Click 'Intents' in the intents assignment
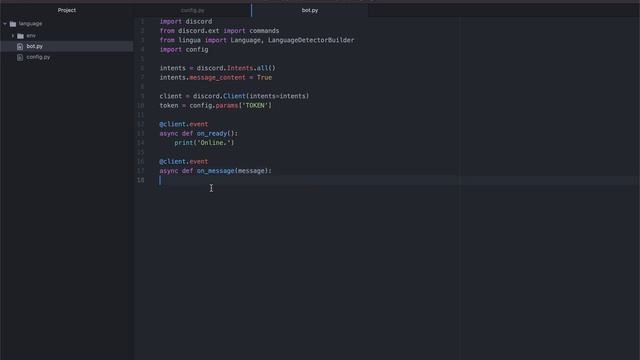The height and width of the screenshot is (360, 640). click(240, 68)
